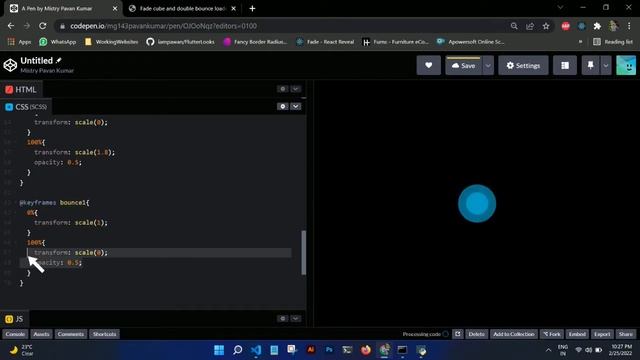Screen dimensions: 640x360
Task: Open Chrome tab search chevron
Action: [x=560, y=7]
